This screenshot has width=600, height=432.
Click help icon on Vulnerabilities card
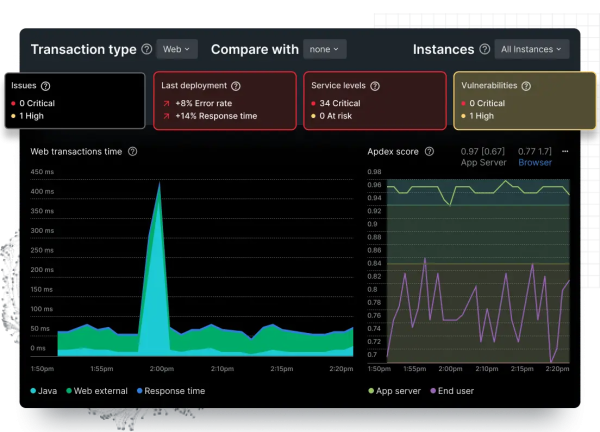[525, 86]
